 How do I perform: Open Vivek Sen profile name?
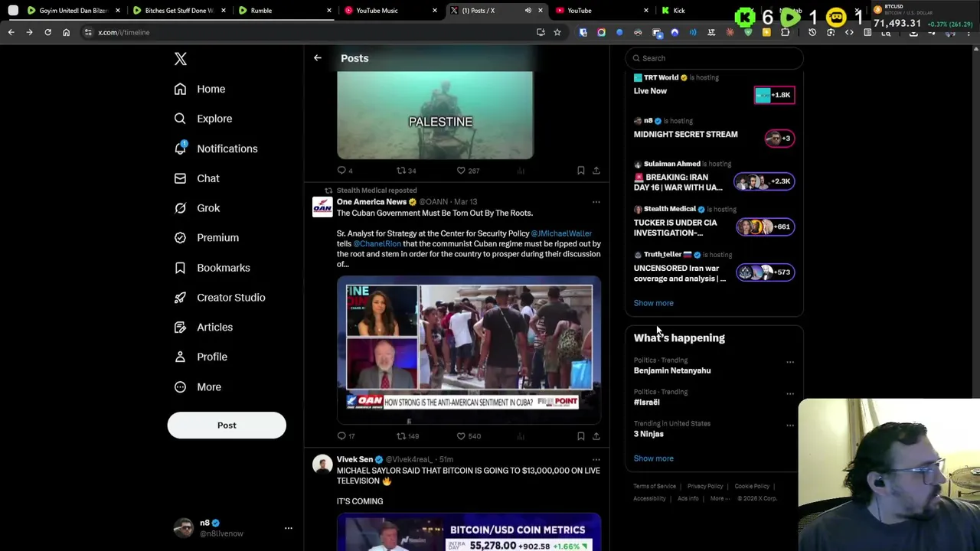coord(354,459)
